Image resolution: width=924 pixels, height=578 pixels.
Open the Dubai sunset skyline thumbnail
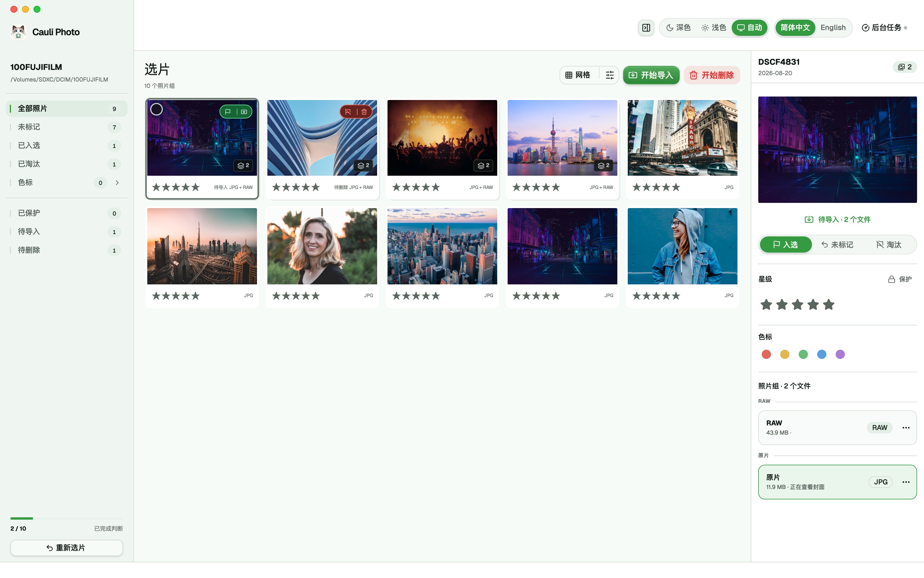[202, 246]
